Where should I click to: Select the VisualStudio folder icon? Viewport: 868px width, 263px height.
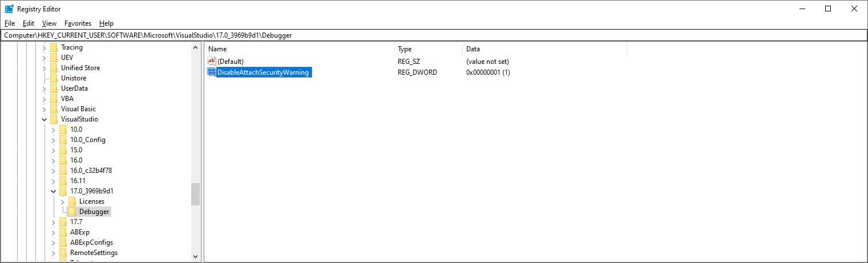pyautogui.click(x=54, y=119)
